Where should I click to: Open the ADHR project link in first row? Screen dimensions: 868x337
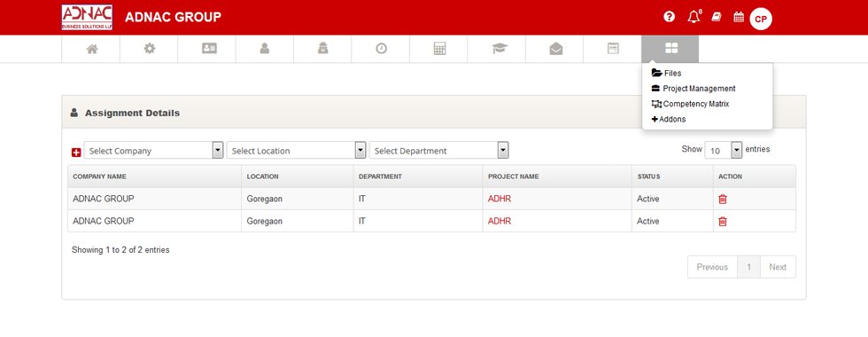[500, 199]
